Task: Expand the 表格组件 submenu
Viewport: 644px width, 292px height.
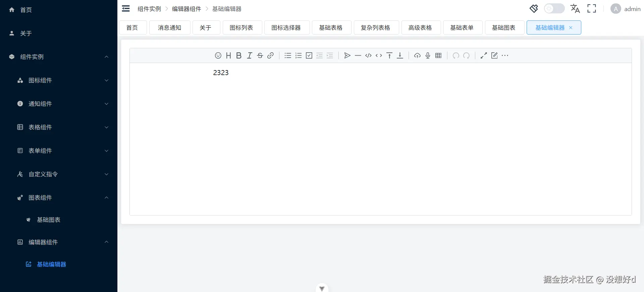Action: coord(59,127)
